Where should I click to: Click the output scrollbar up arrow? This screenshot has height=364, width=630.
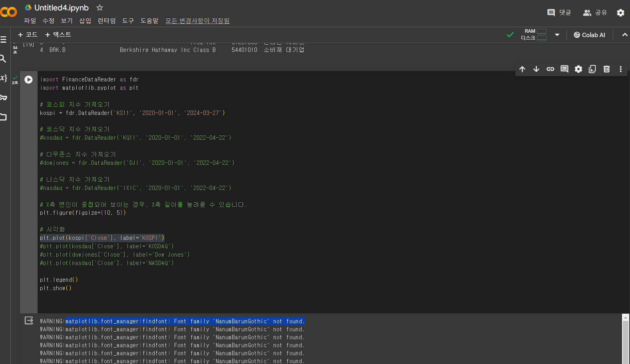(x=626, y=317)
